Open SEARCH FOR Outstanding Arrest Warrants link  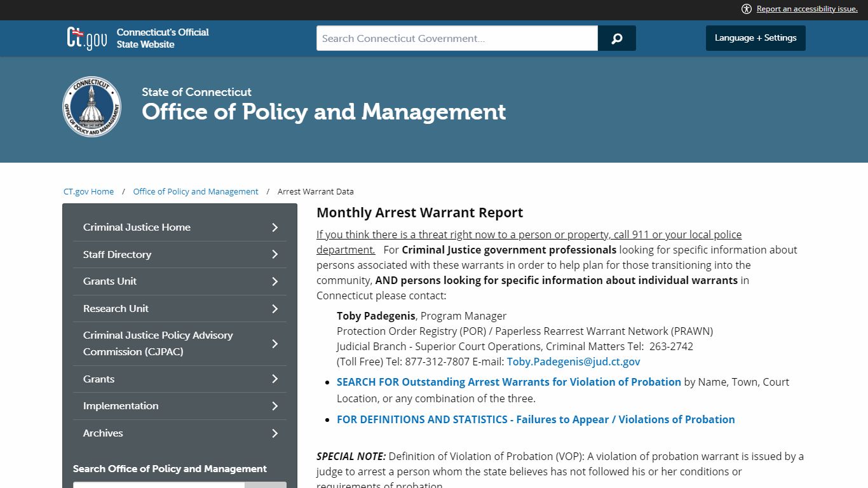(x=509, y=382)
